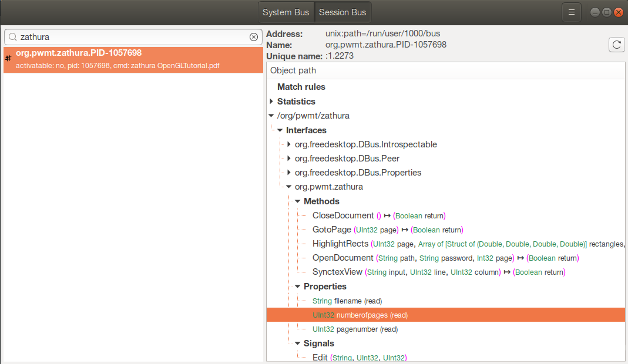Switch to the System Bus tab
628x364 pixels.
(x=286, y=12)
